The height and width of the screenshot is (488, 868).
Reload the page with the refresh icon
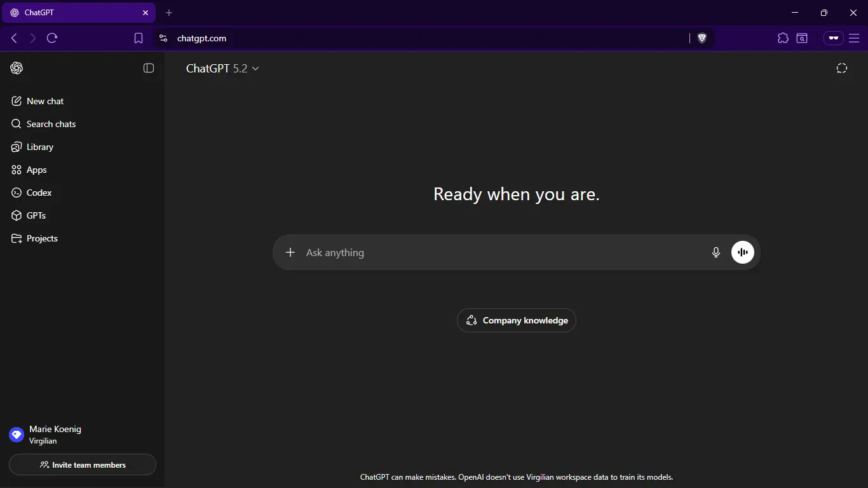pyautogui.click(x=52, y=38)
